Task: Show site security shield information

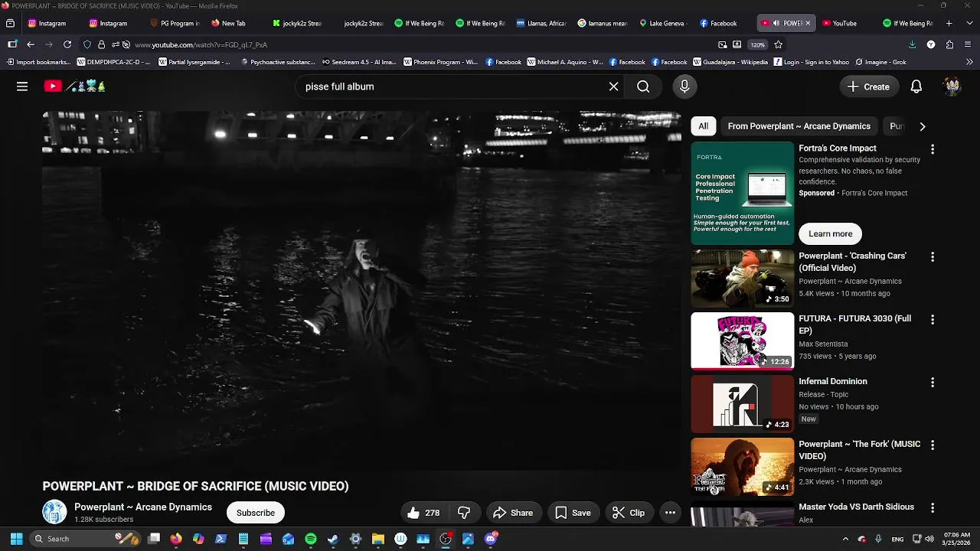Action: pyautogui.click(x=87, y=44)
